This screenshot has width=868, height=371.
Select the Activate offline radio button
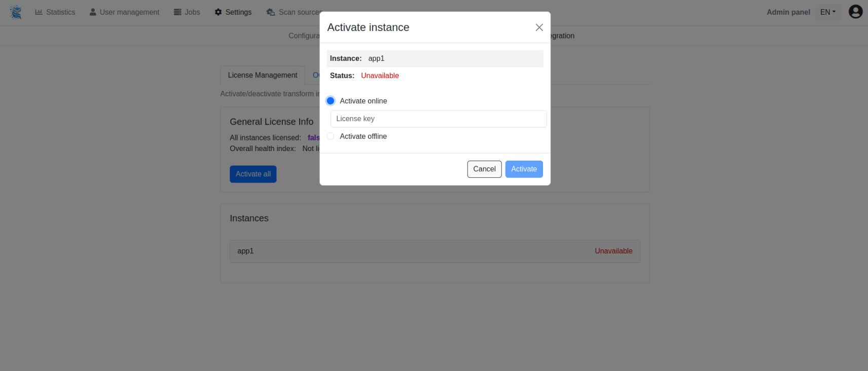coord(331,136)
